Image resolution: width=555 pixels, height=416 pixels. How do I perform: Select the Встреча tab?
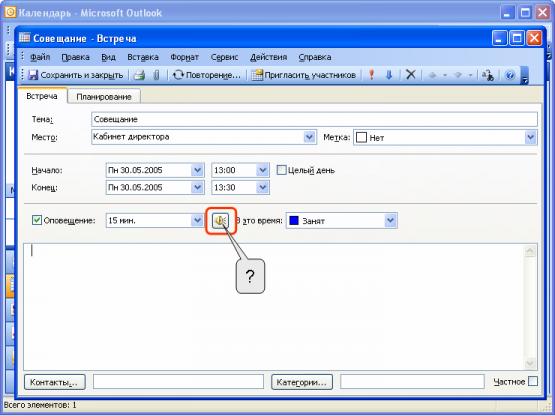point(42,96)
